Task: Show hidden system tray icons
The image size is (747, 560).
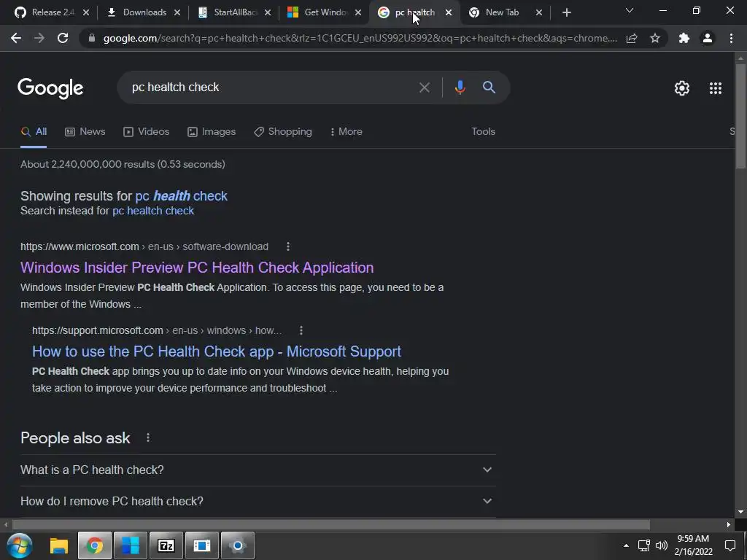Action: tap(626, 545)
